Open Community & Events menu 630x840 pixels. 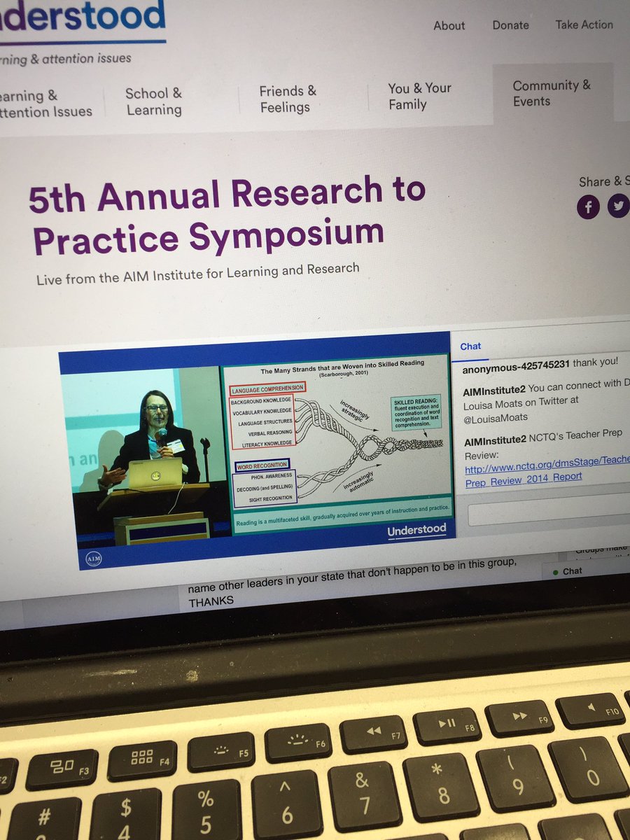[x=552, y=93]
